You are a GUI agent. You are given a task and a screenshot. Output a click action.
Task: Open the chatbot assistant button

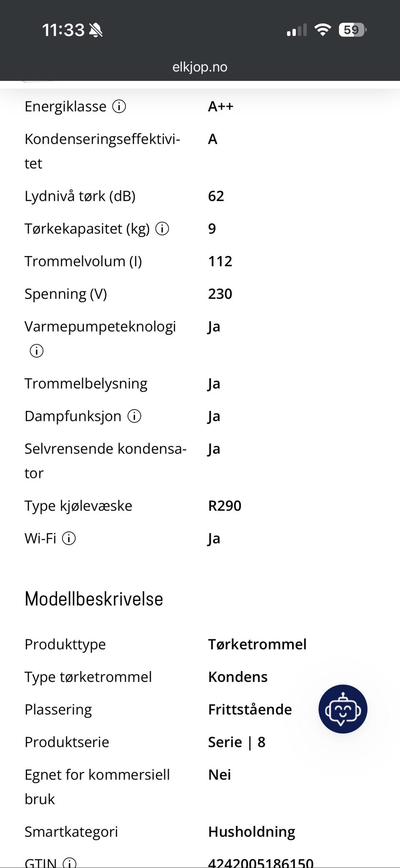[x=343, y=709]
